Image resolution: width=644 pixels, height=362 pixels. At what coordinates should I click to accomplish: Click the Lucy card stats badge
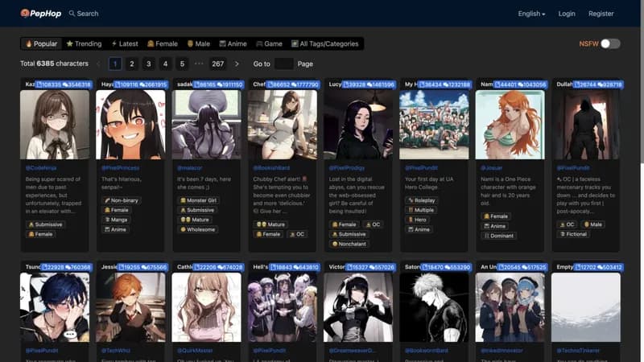click(369, 84)
